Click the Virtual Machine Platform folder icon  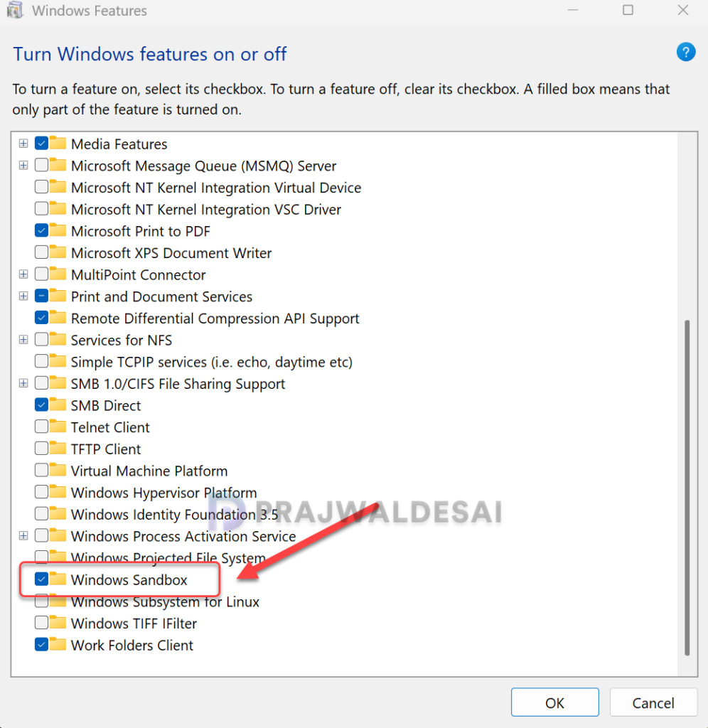click(x=58, y=470)
